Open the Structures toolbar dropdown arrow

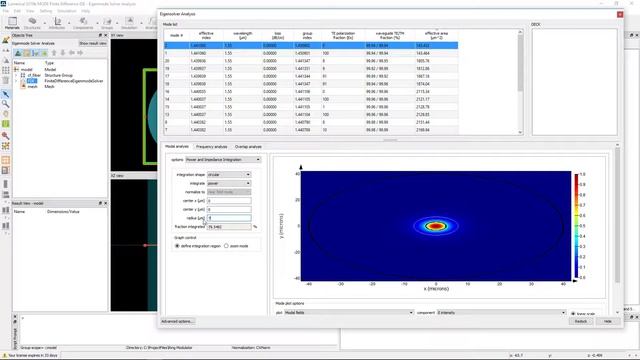pyautogui.click(x=44, y=24)
